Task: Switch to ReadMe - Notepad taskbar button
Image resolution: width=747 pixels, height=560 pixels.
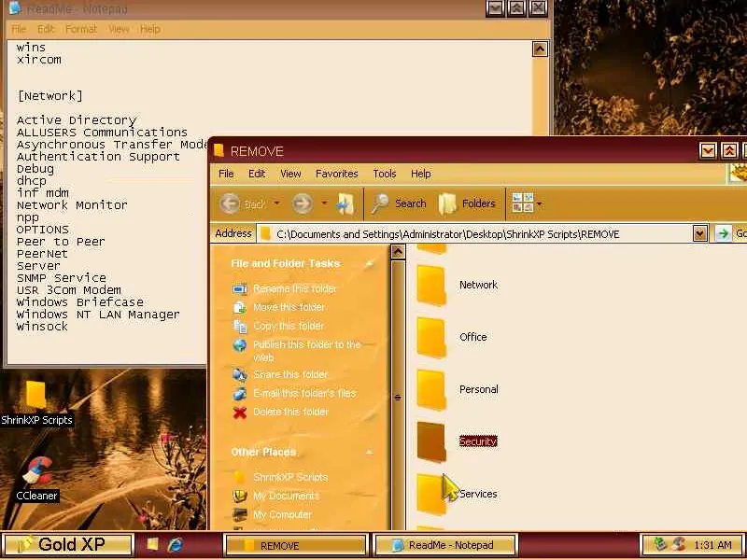Action: [x=446, y=545]
